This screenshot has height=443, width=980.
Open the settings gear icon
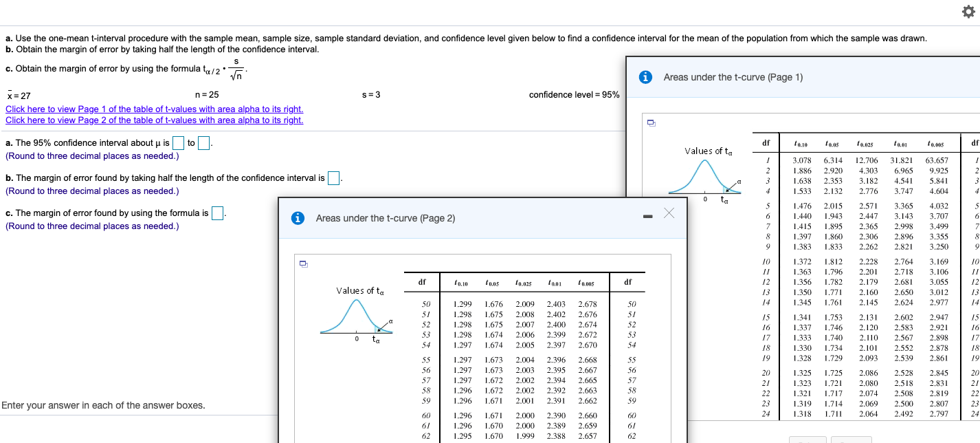click(970, 12)
